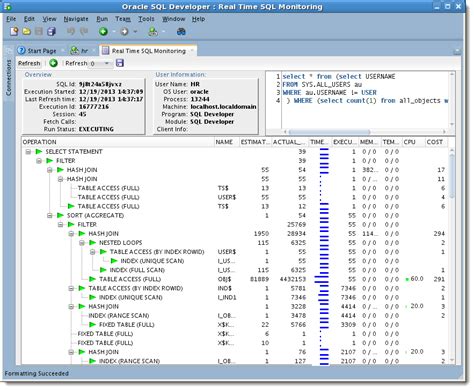Viewport: 474px width, 390px height.
Task: Collapse the top FILTER tree node
Action: click(39, 161)
